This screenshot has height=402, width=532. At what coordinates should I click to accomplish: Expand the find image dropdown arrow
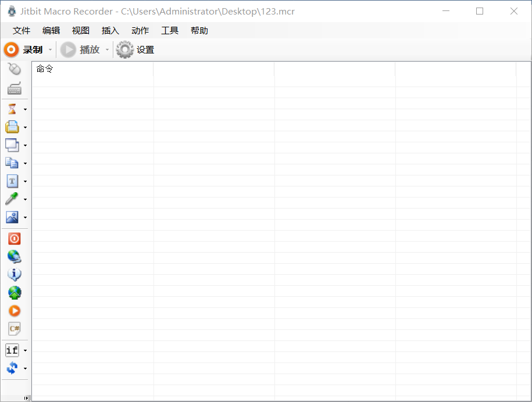click(25, 217)
